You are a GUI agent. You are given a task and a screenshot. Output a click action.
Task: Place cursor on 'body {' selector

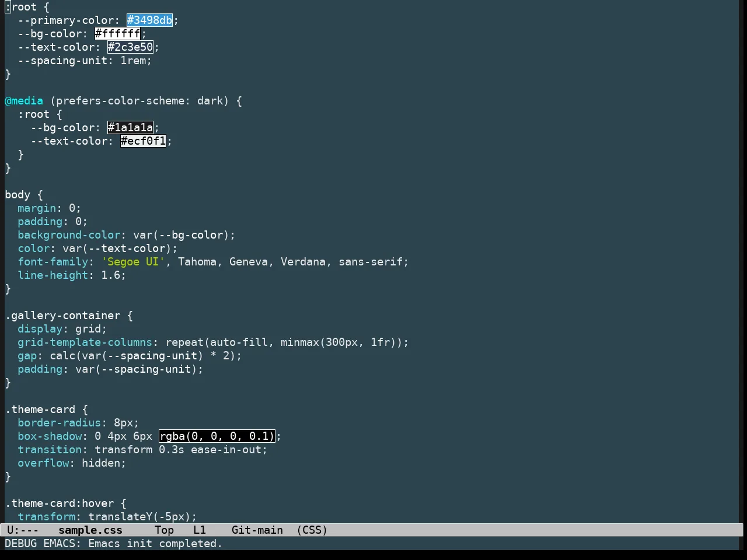pyautogui.click(x=24, y=195)
